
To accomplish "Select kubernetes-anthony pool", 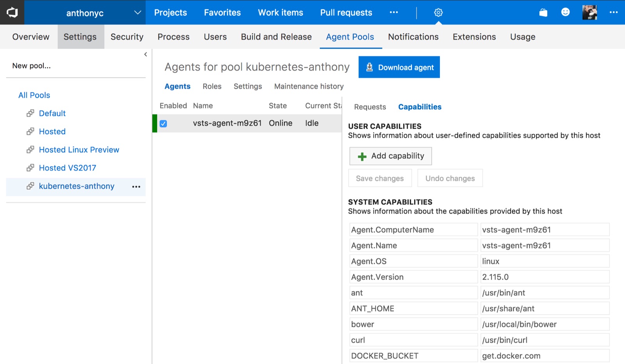I will tap(77, 186).
